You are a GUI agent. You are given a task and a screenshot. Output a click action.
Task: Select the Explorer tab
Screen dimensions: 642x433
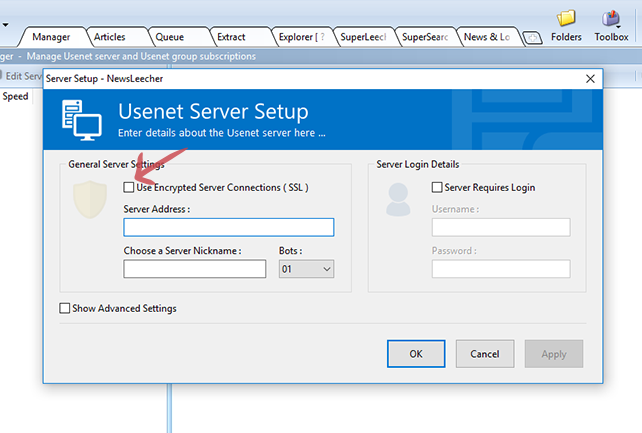pyautogui.click(x=302, y=37)
